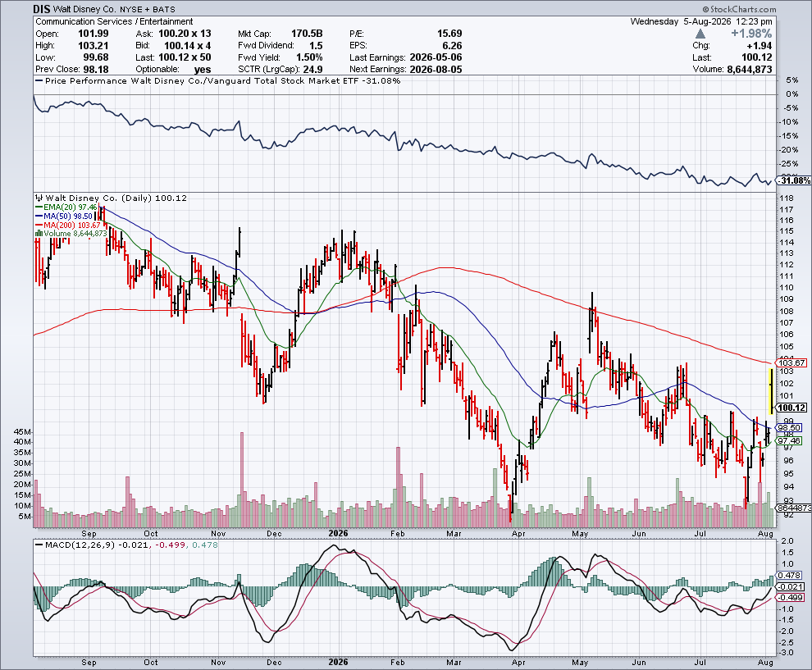Click the green 97.46 price-axis tag
Screen dimensions: 812x670
pyautogui.click(x=790, y=440)
